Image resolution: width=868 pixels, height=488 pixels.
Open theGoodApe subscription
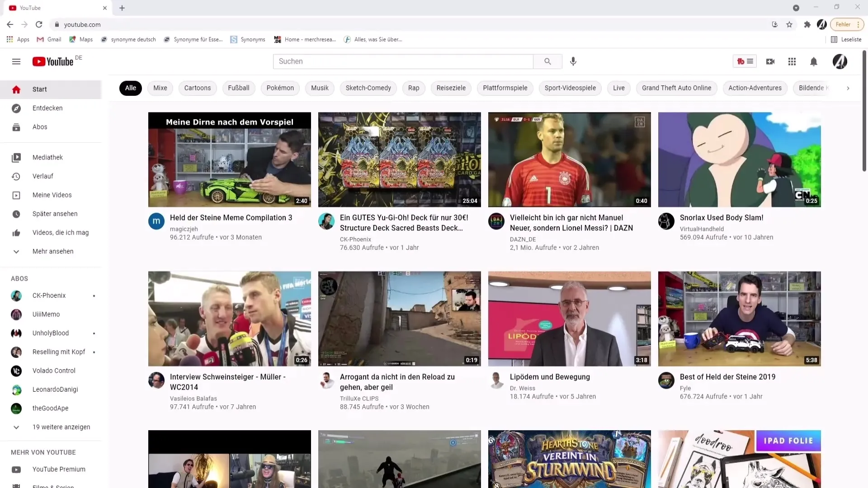pos(51,408)
